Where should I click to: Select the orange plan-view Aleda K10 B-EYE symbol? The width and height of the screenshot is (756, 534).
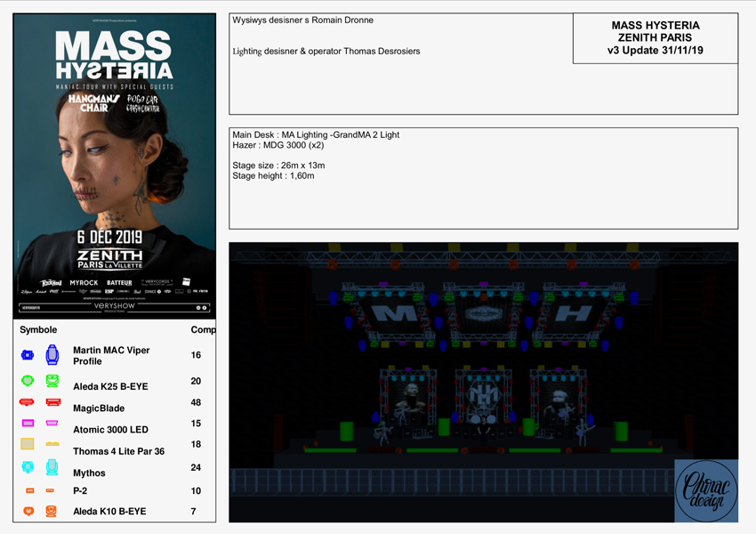click(x=28, y=511)
